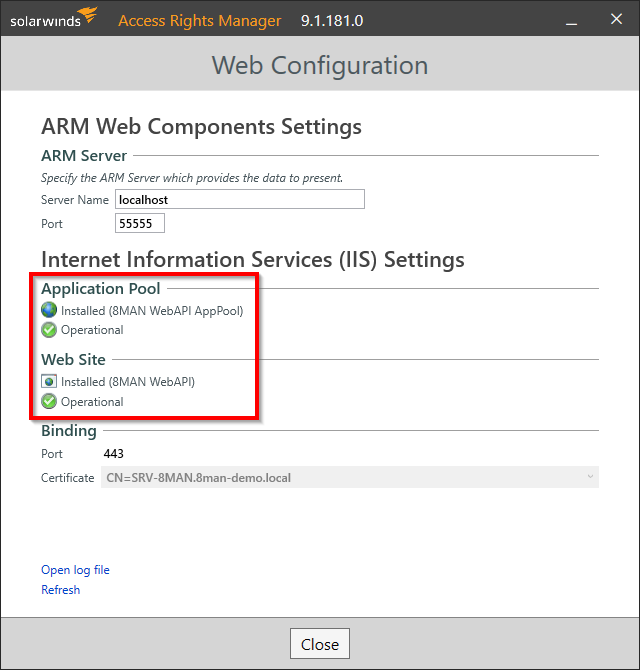The height and width of the screenshot is (670, 640).
Task: Close the window with the X icon
Action: 616,19
